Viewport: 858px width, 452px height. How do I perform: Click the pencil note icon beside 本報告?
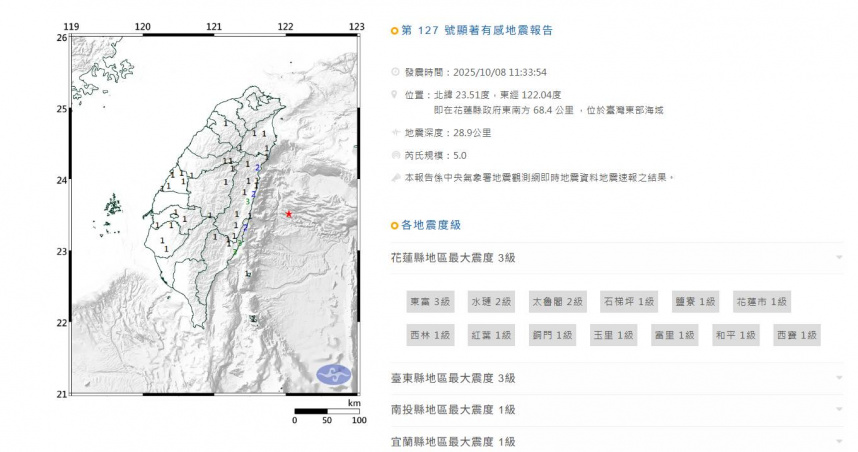coord(395,176)
